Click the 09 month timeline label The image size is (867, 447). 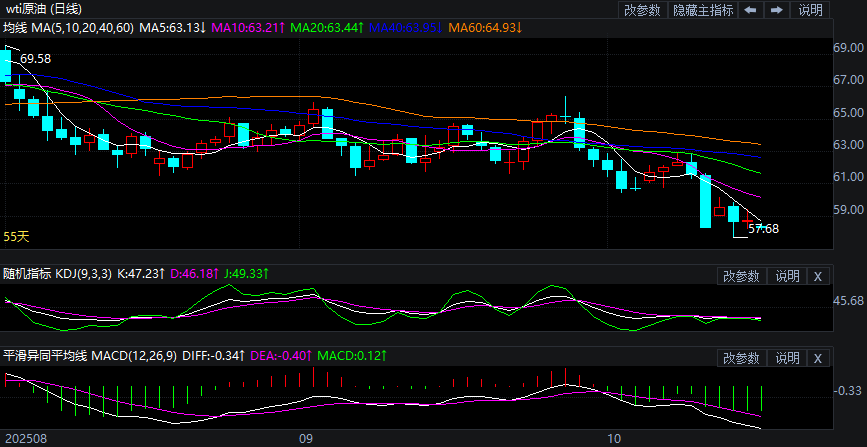306,438
